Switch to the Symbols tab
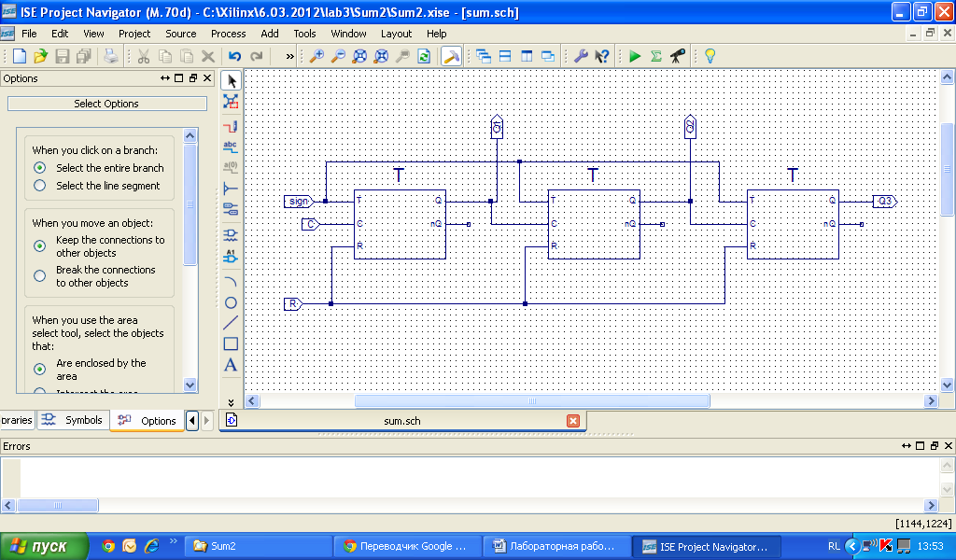 73,420
